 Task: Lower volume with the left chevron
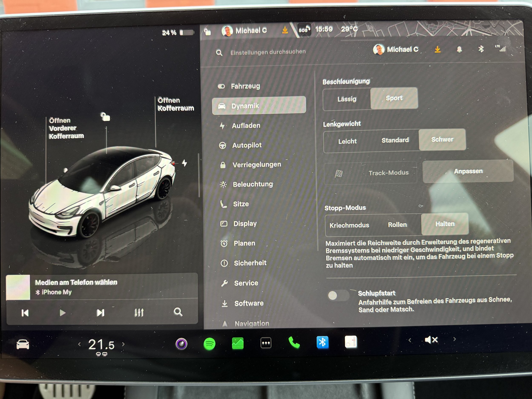(410, 340)
